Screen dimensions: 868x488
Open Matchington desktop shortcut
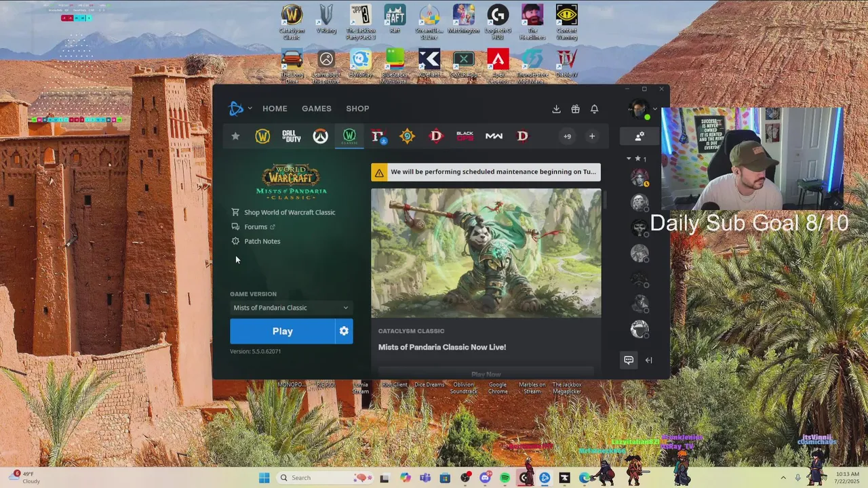[x=464, y=20]
